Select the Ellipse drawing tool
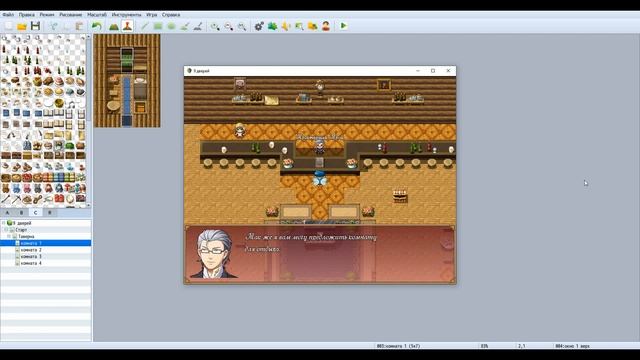Screen dimensions: 640x360 coord(171,26)
